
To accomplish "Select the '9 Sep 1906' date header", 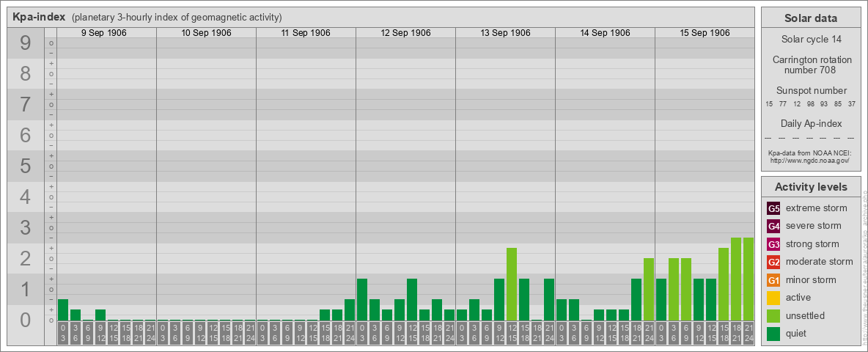I will [x=104, y=33].
